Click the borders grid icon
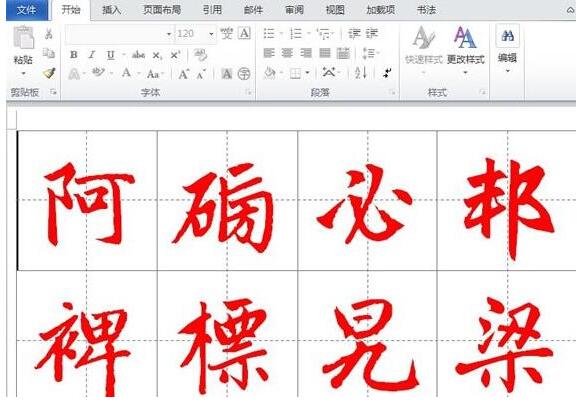The height and width of the screenshot is (404, 577). tap(295, 74)
